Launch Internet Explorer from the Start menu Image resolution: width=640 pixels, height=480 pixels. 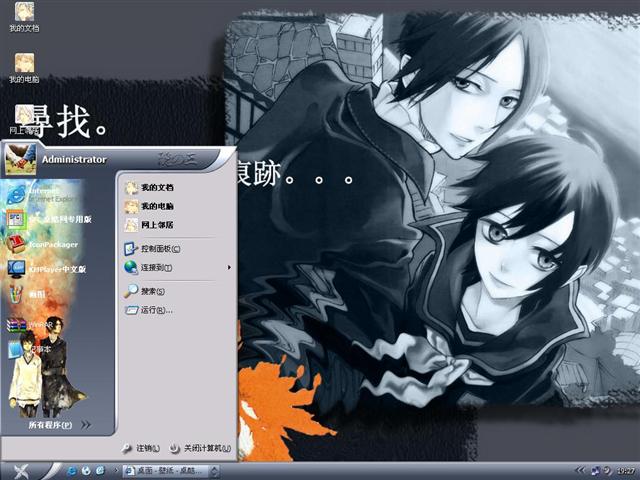point(41,195)
